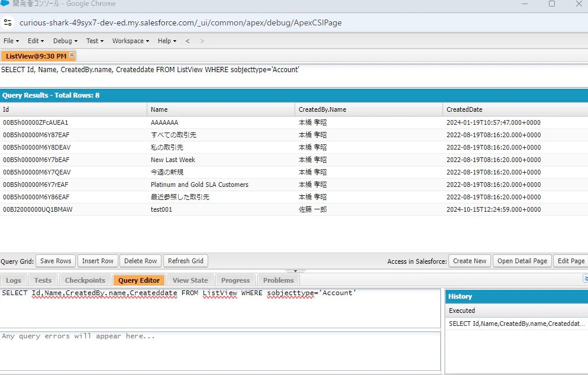Switch to the Tests tab

coord(43,280)
